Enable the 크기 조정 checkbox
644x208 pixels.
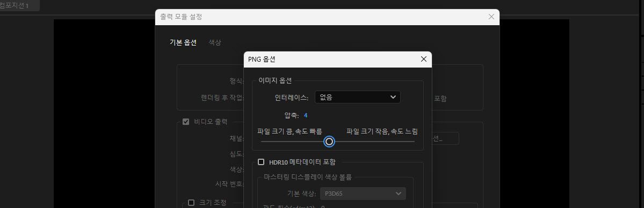[x=191, y=202]
